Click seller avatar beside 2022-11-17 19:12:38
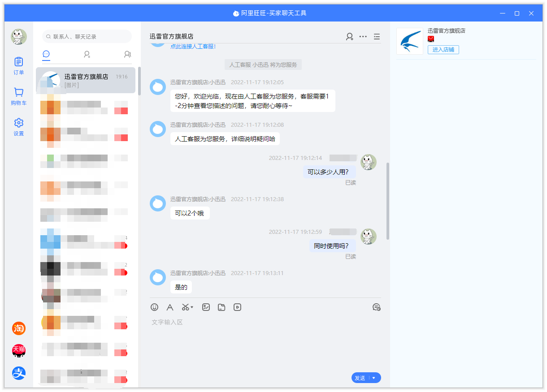The width and height of the screenshot is (547, 392). coord(158,203)
